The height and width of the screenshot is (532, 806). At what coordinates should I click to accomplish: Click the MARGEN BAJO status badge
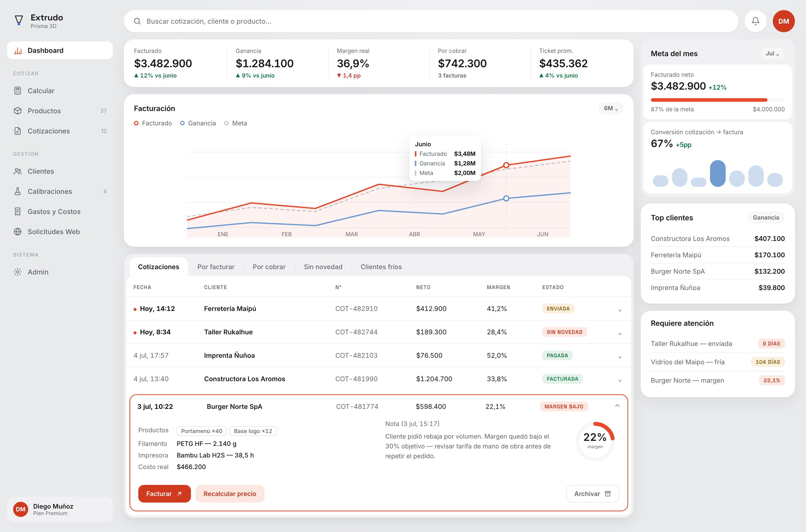click(x=564, y=406)
